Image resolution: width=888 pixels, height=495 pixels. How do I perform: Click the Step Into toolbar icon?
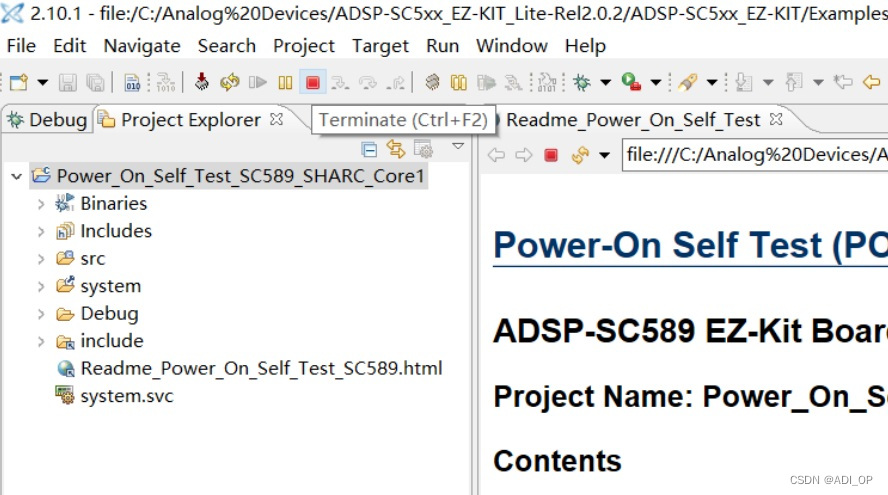pos(340,83)
